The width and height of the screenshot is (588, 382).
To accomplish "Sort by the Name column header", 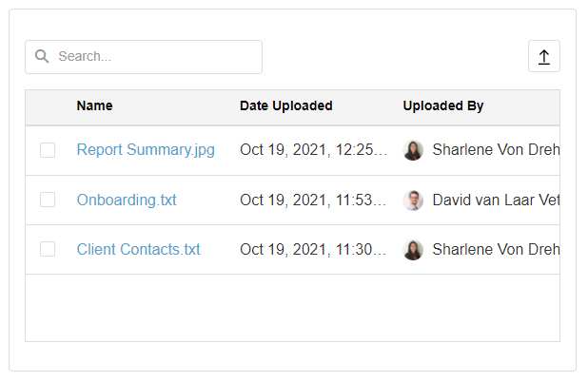I will 94,106.
